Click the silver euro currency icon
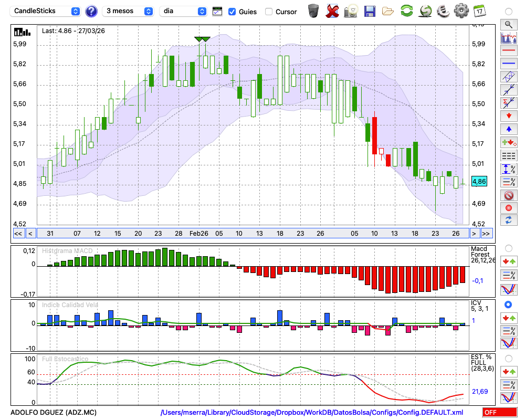 click(x=443, y=11)
